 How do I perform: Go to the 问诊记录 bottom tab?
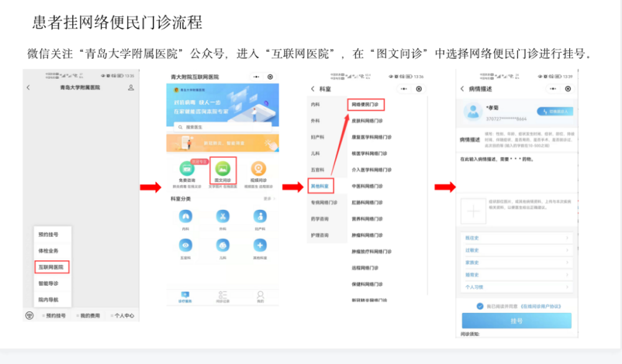[x=223, y=297]
